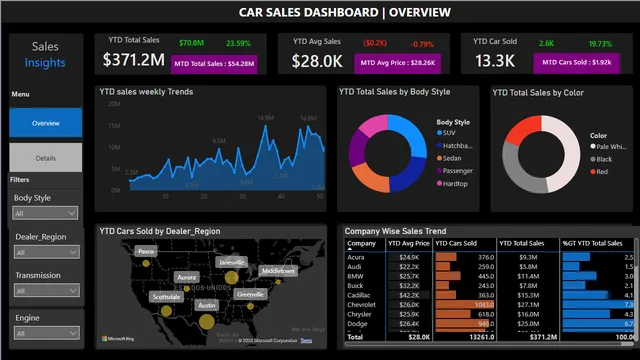Screen dimensions: 640x360
Task: Select Black in Color legend
Action: [601, 159]
